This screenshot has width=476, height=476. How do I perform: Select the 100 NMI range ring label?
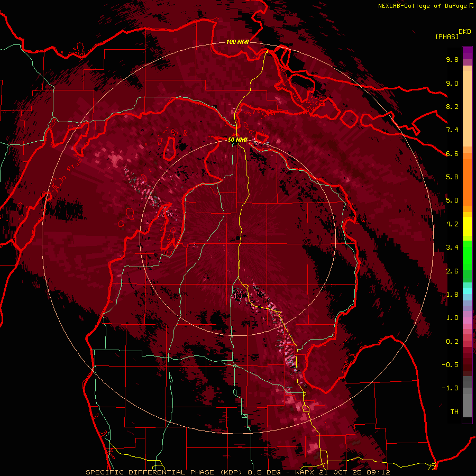pyautogui.click(x=237, y=42)
